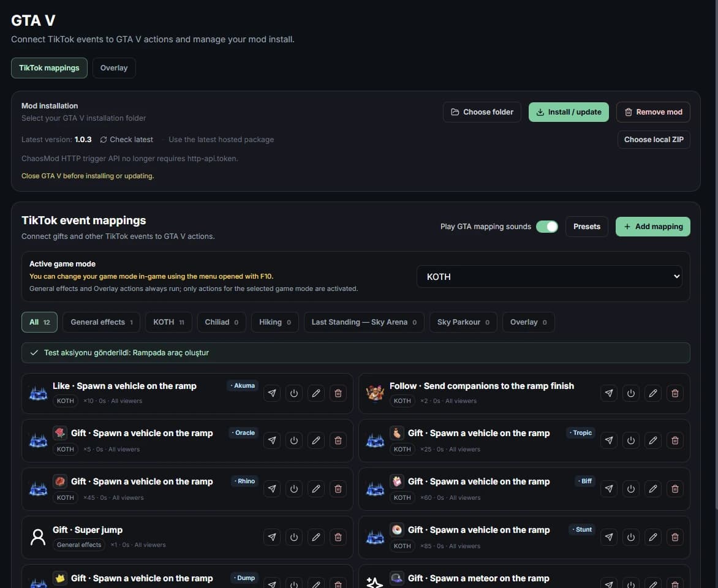The image size is (718, 588).
Task: Send test for Stunt gift mapping
Action: 609,537
